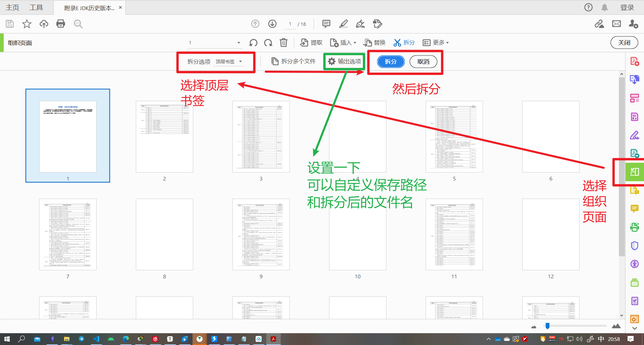Select the page 7 thumbnail
The height and width of the screenshot is (345, 644).
click(x=68, y=234)
